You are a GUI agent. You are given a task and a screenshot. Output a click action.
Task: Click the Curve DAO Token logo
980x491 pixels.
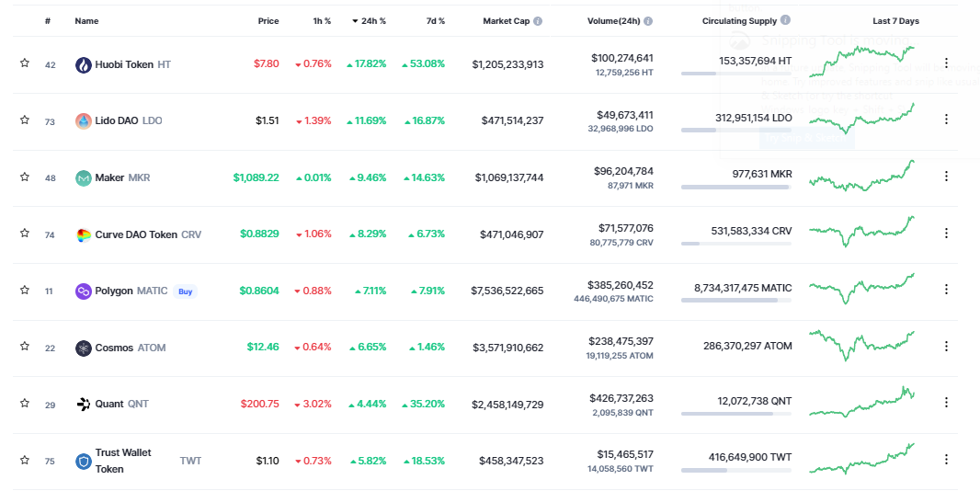click(x=84, y=234)
